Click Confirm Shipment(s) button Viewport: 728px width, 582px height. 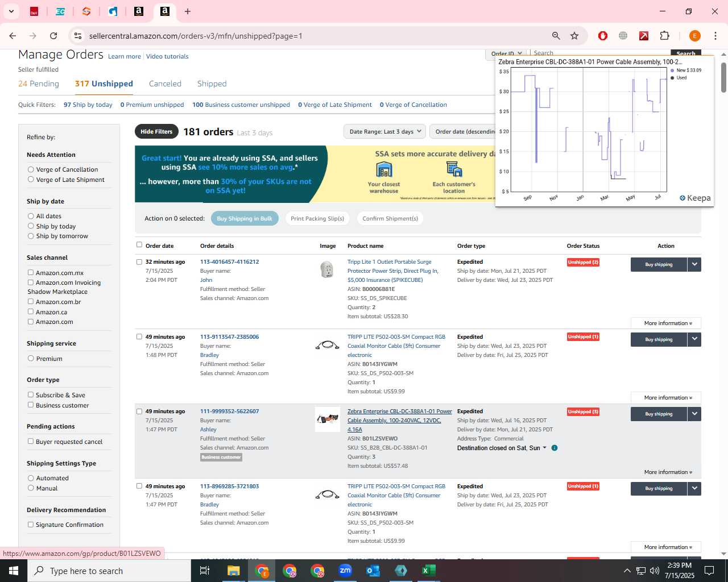[390, 218]
